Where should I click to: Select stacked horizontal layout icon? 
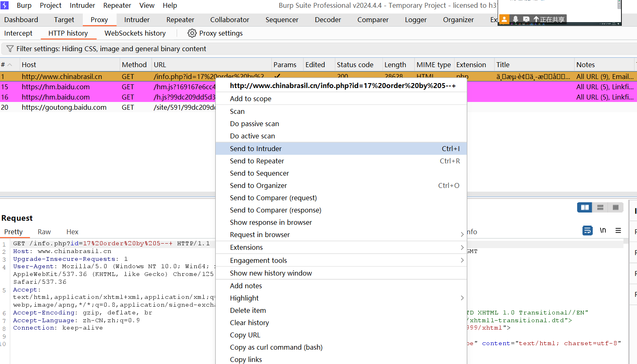(x=600, y=208)
